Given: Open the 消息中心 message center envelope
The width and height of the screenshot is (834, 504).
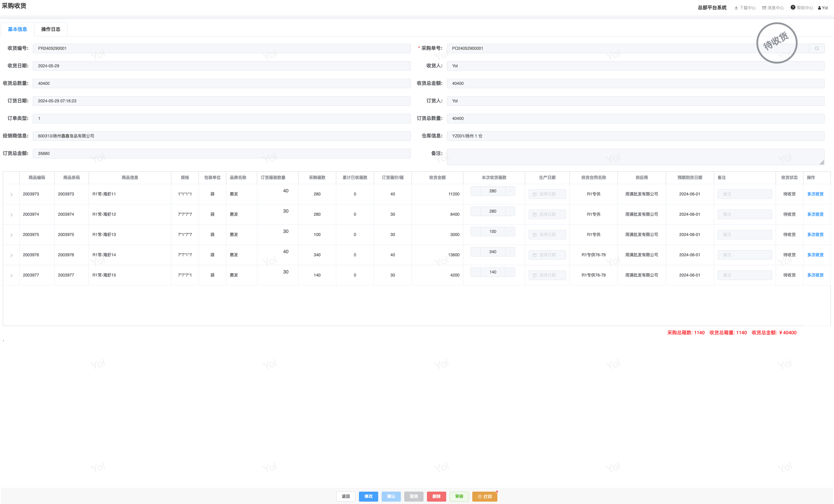Looking at the screenshot, I should [x=764, y=8].
